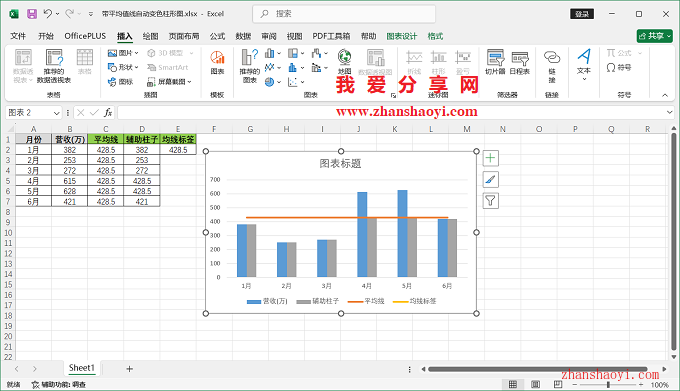This screenshot has width=680, height=391.
Task: Collapse the ribbon with the chevron
Action: [x=665, y=95]
